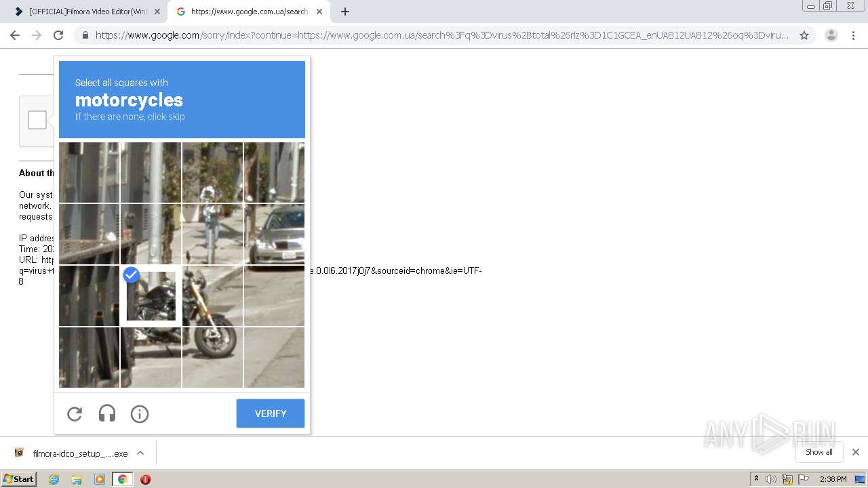The image size is (868, 488).
Task: Focus the address bar URL
Action: pyautogui.click(x=441, y=35)
